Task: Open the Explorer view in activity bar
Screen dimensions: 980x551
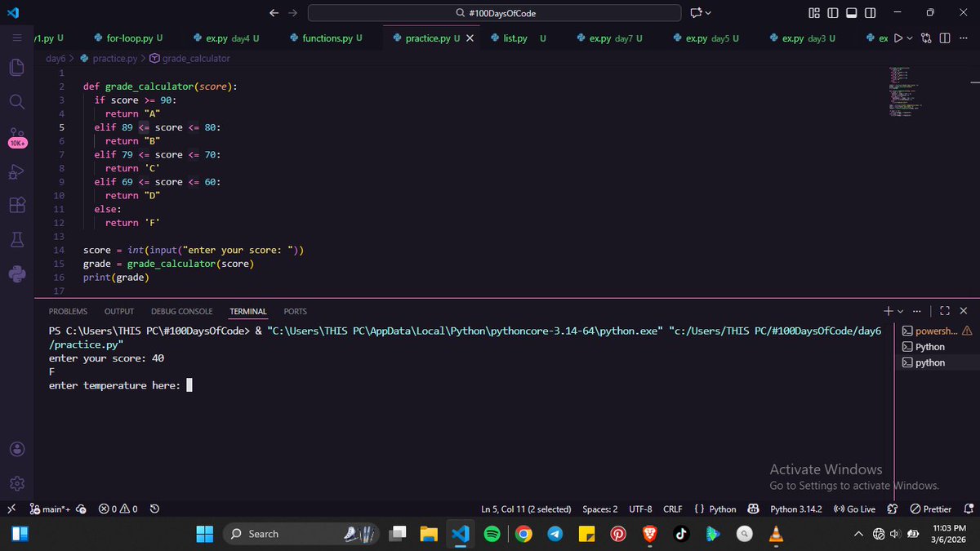Action: pyautogui.click(x=17, y=67)
